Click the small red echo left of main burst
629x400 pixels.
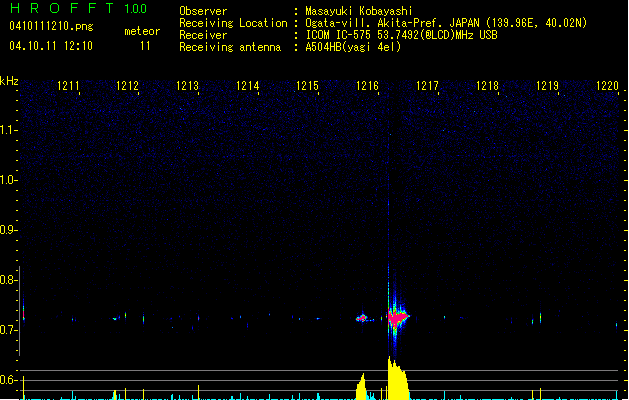[363, 318]
